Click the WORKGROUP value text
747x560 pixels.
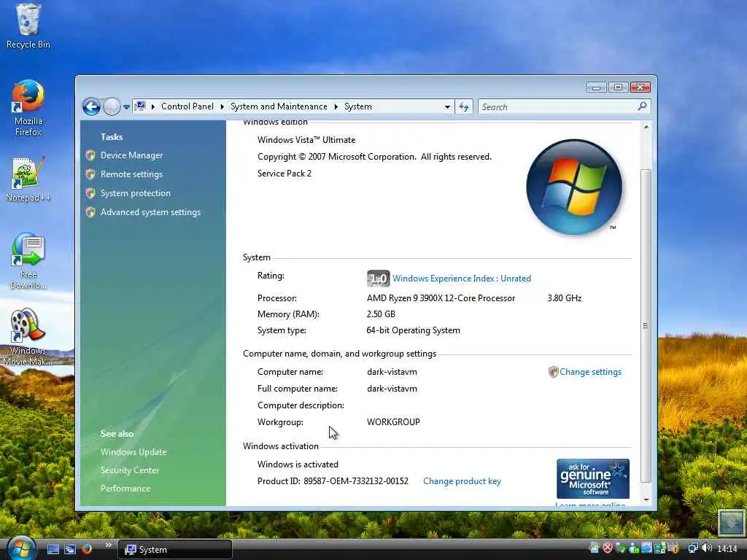click(x=393, y=422)
